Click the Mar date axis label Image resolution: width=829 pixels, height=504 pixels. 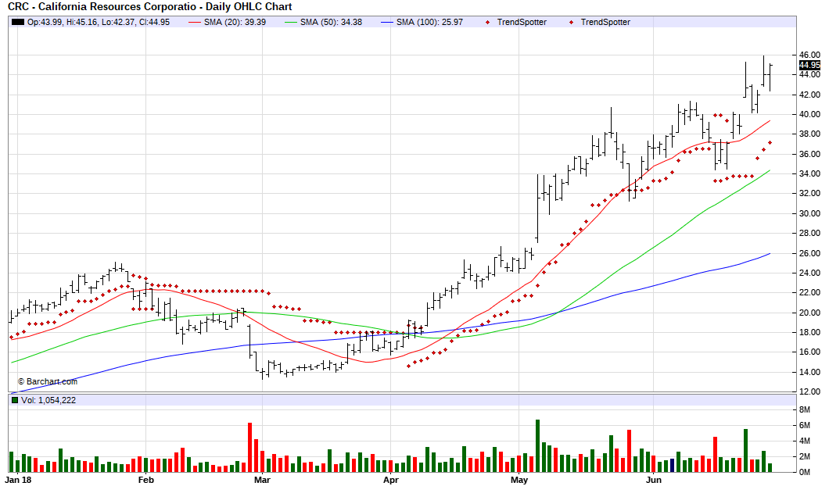262,480
